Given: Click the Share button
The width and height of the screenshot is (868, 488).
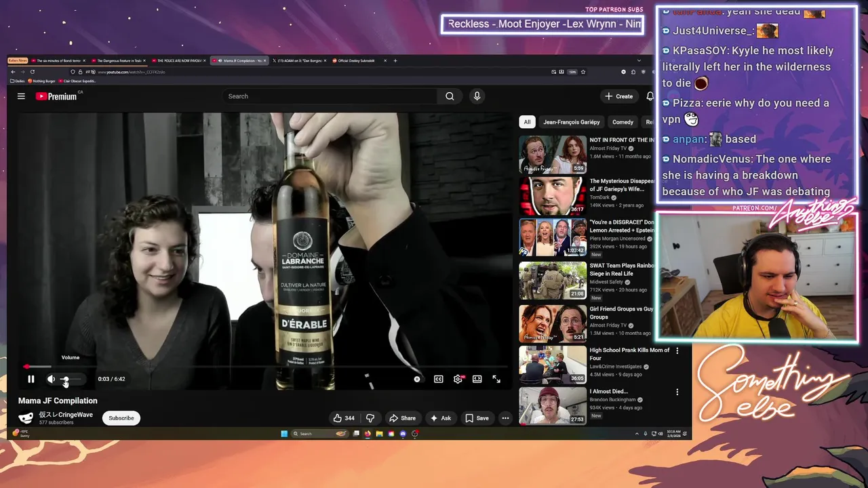Looking at the screenshot, I should pos(402,418).
